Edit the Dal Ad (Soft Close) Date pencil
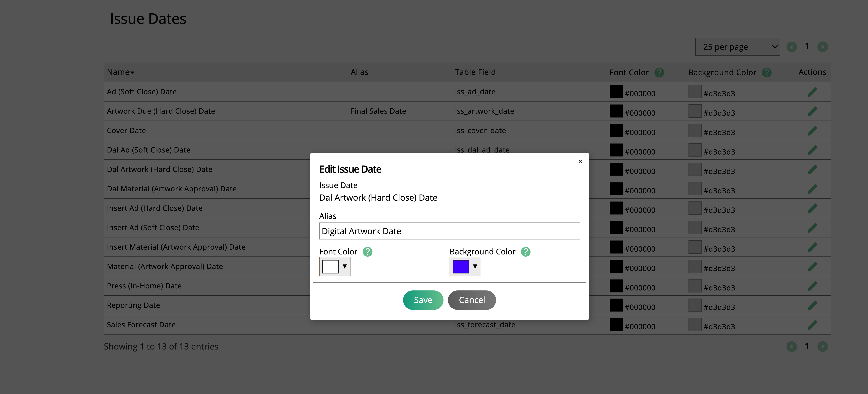This screenshot has height=394, width=868. [x=812, y=150]
